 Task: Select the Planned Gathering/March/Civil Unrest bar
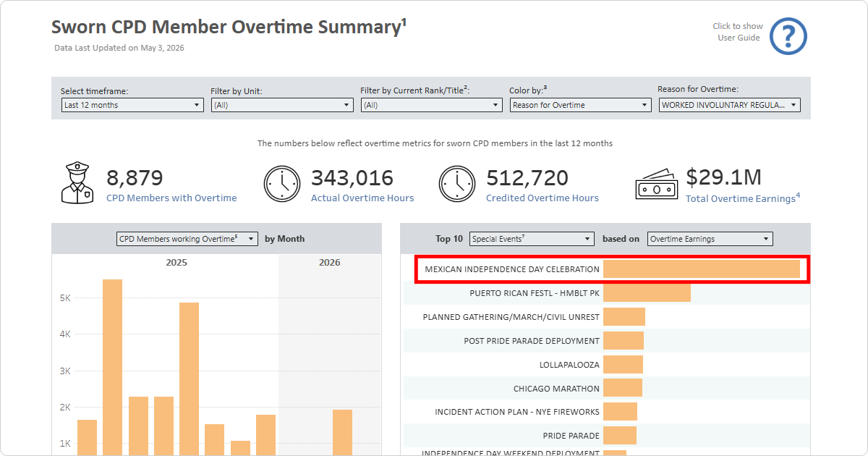624,317
